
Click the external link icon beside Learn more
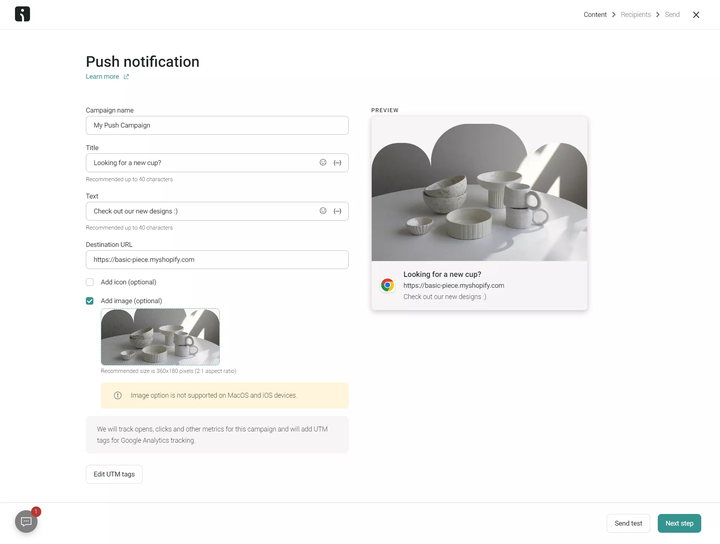coord(126,77)
